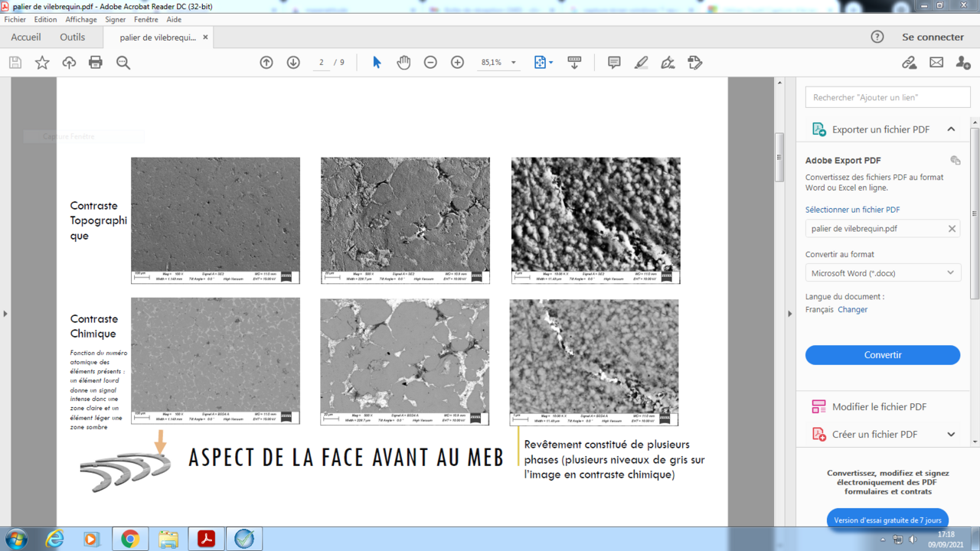Open the Fichier menu
The image size is (980, 551).
[x=15, y=20]
